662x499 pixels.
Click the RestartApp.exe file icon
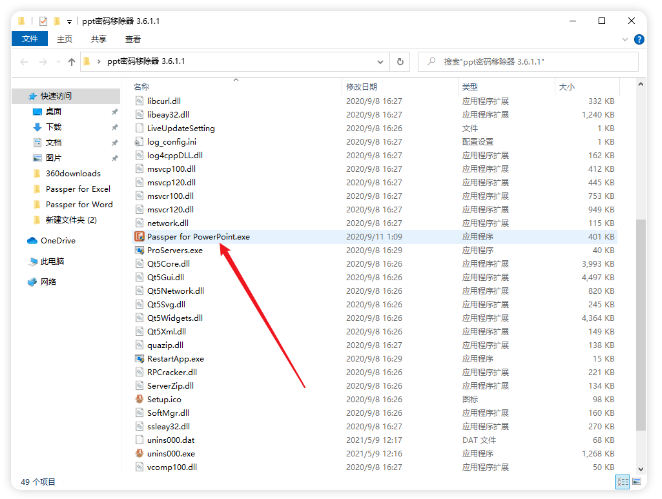coord(140,358)
